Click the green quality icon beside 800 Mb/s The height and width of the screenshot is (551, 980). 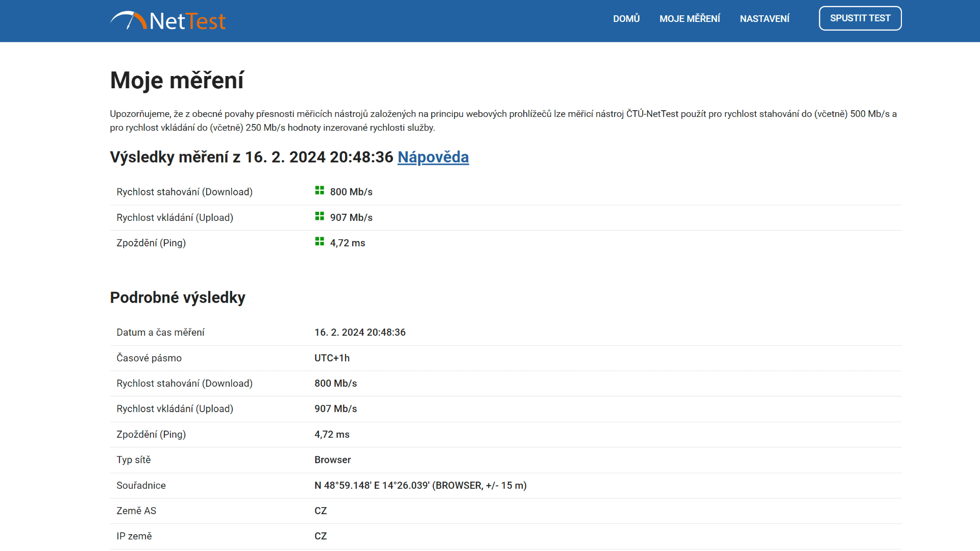click(x=320, y=190)
